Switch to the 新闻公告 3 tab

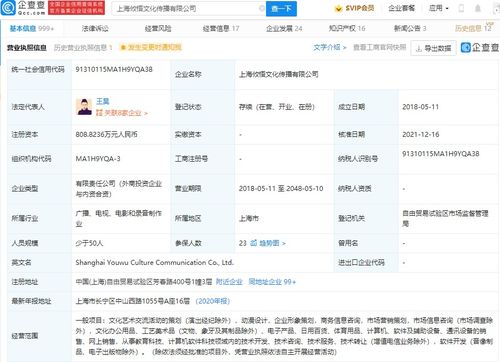coord(410,29)
